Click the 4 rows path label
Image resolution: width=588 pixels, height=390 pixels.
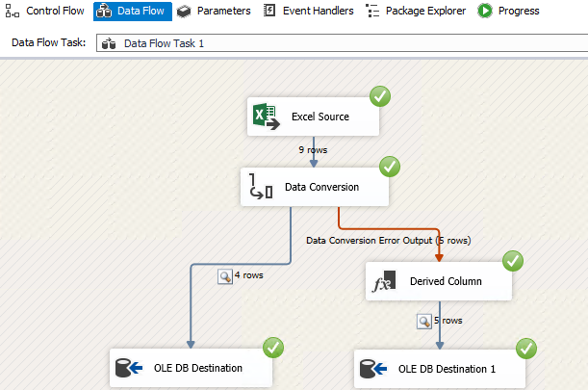point(249,275)
